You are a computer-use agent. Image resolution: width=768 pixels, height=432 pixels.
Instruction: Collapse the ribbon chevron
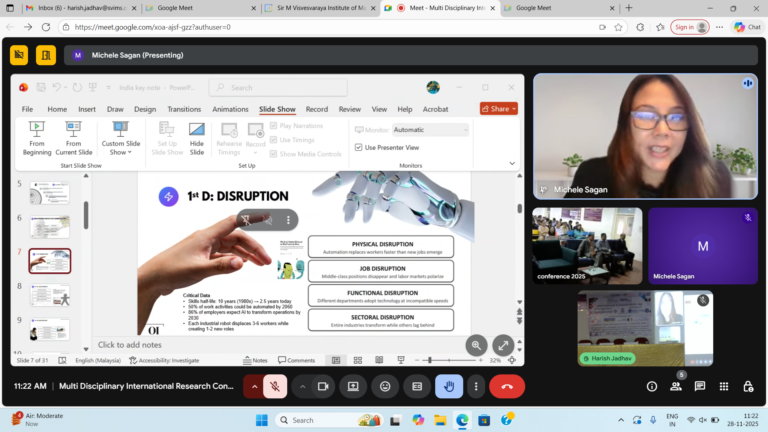[x=512, y=164]
